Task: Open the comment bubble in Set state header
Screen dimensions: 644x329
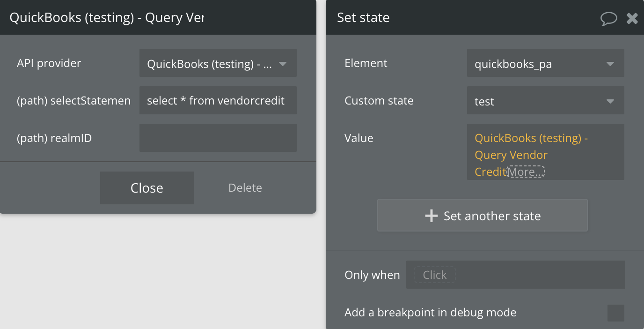Action: click(x=608, y=19)
